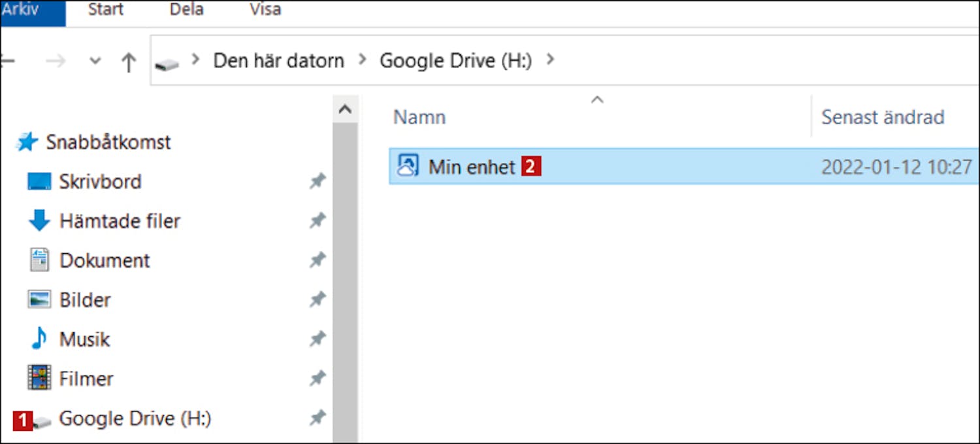Switch to the Dela ribbon tab
This screenshot has height=444, width=980.
point(186,10)
